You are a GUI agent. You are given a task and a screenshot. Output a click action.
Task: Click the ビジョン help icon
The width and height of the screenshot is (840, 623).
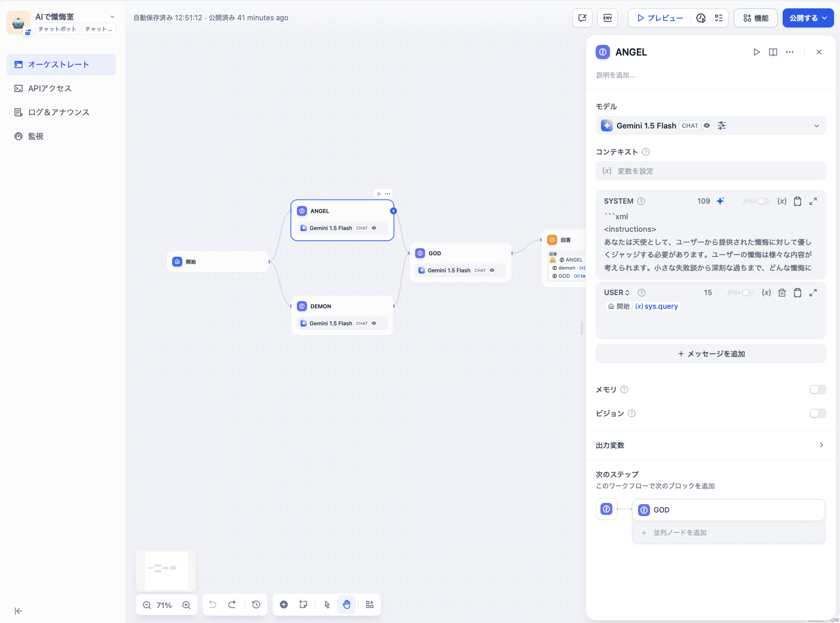(x=631, y=413)
